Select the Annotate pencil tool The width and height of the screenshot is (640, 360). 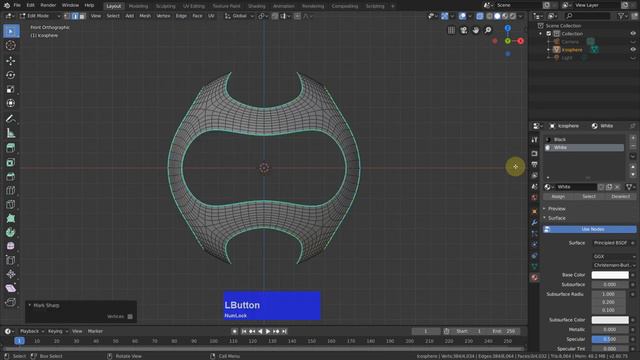[11, 119]
